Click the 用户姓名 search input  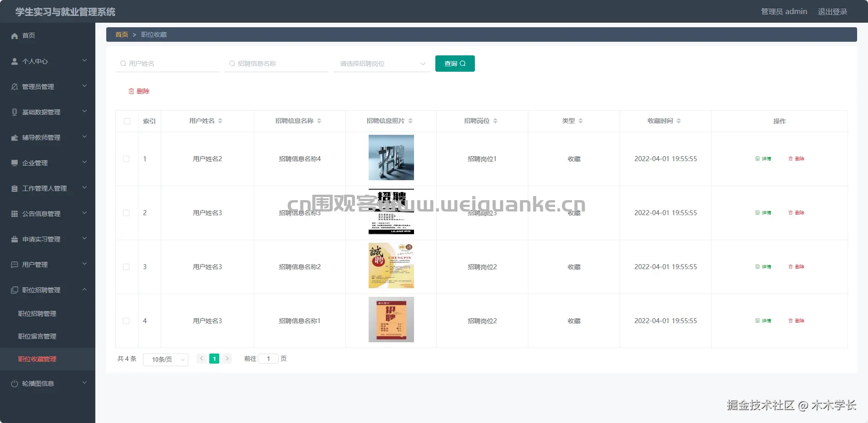pos(168,64)
